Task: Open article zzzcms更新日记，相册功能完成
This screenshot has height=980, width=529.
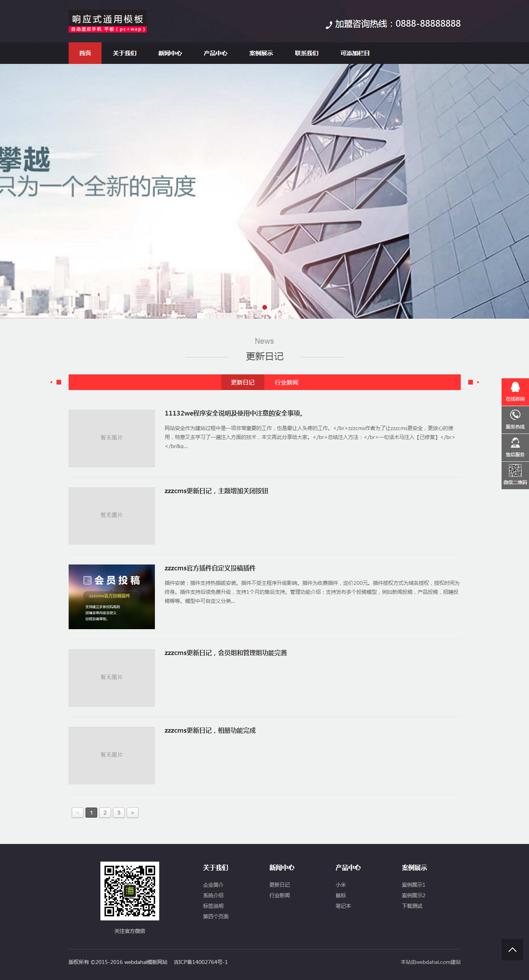Action: [x=210, y=730]
